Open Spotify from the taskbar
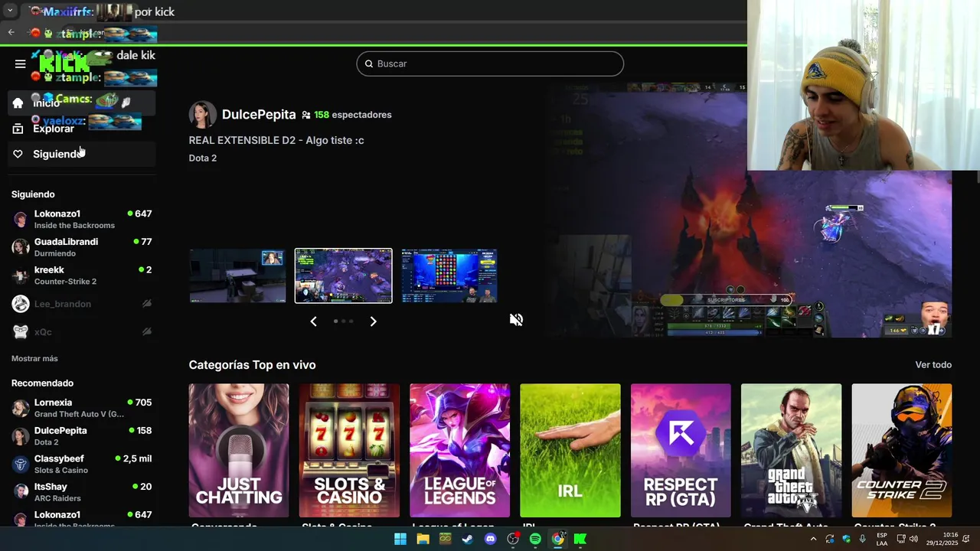Image resolution: width=980 pixels, height=551 pixels. tap(535, 539)
